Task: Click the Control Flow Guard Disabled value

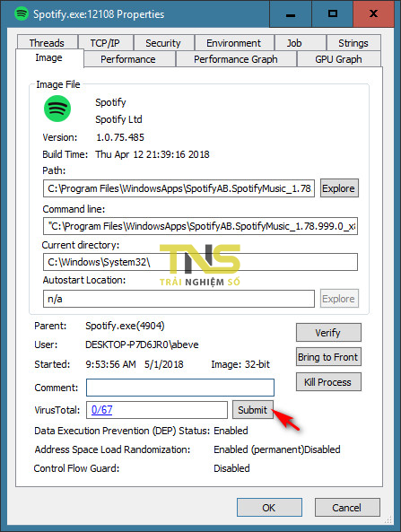Action: (x=231, y=468)
